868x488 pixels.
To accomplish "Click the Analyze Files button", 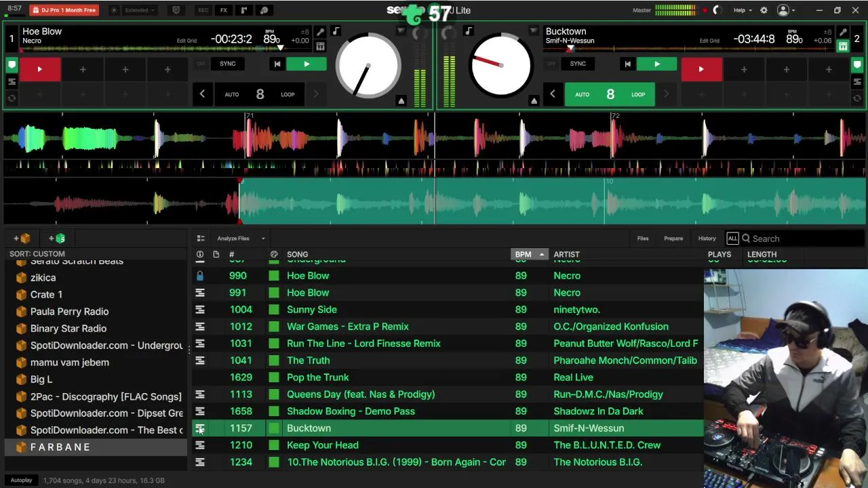I will pyautogui.click(x=233, y=239).
